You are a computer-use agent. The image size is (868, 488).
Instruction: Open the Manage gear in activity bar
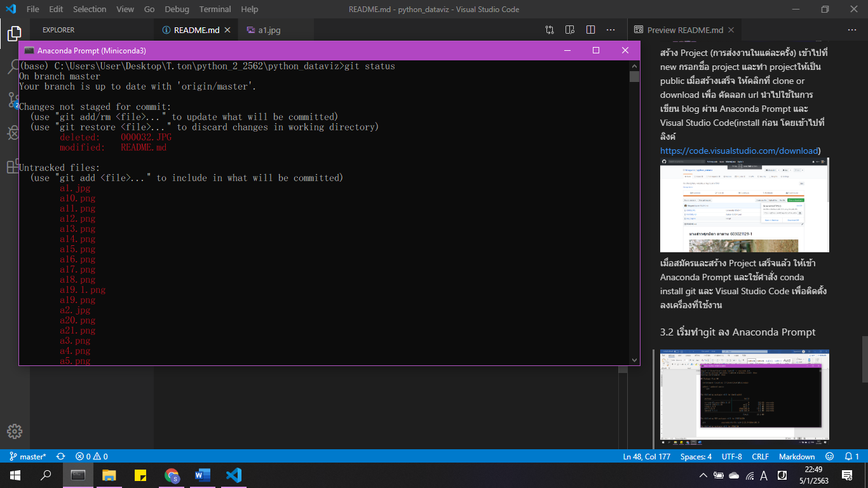pyautogui.click(x=15, y=431)
